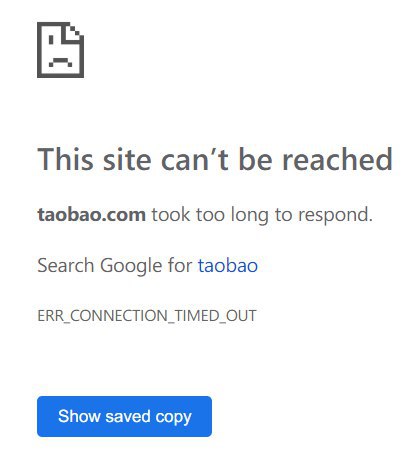Click the "Search Google for" label text
420x451 pixels.
[x=115, y=266]
